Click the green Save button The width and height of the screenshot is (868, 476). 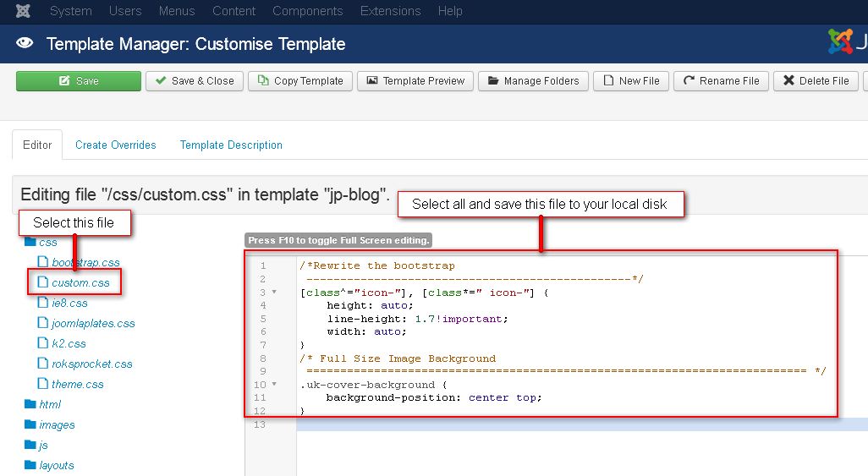coord(79,81)
